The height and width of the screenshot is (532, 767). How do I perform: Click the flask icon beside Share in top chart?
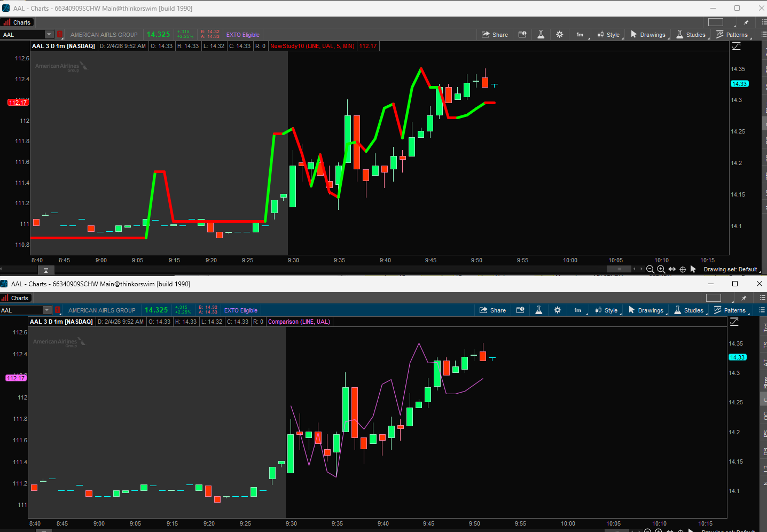[x=541, y=35]
